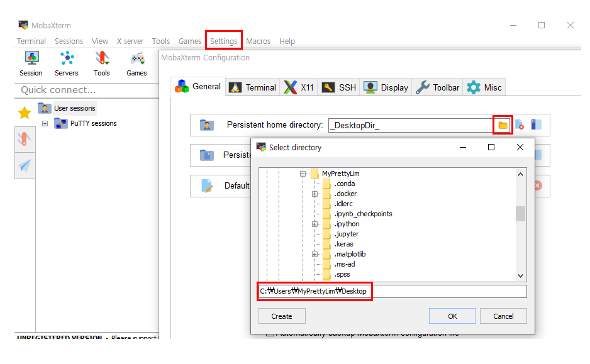
Task: Open the Games toolbar icon
Action: coord(137,64)
